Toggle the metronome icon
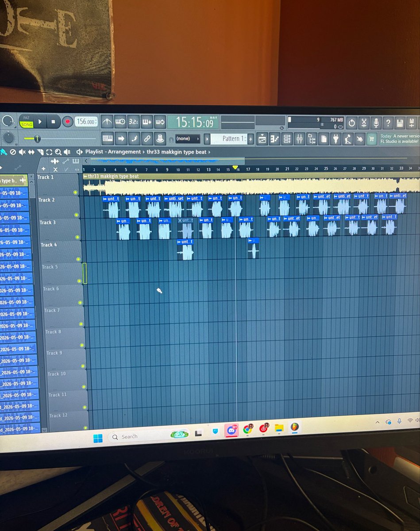Image resolution: width=420 pixels, height=531 pixels. point(107,122)
